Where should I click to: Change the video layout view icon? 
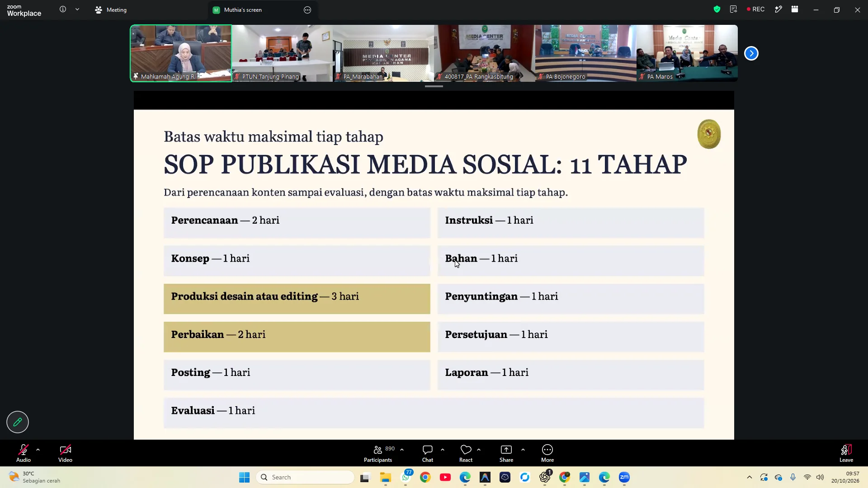click(x=795, y=9)
